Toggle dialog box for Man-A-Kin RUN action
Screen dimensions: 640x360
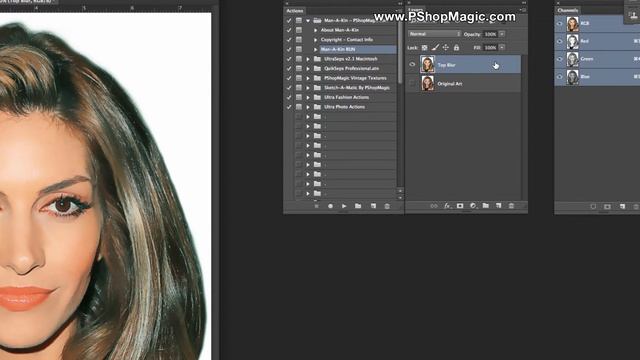[x=299, y=49]
